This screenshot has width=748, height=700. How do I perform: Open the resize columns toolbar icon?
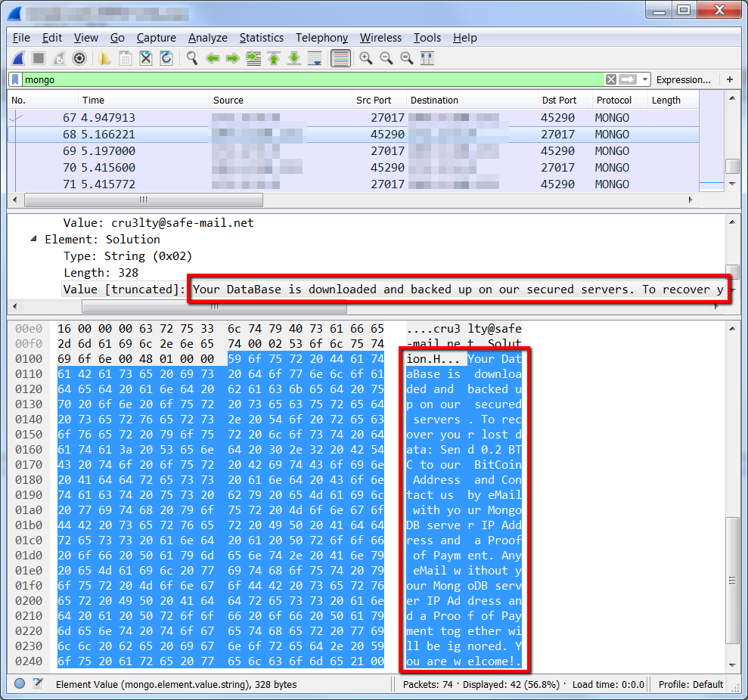pyautogui.click(x=427, y=59)
